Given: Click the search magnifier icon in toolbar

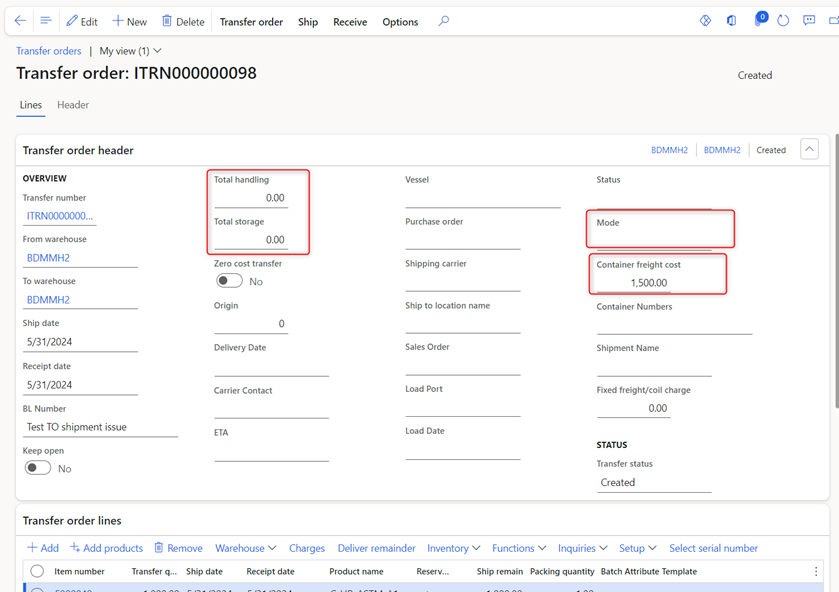Looking at the screenshot, I should [444, 21].
